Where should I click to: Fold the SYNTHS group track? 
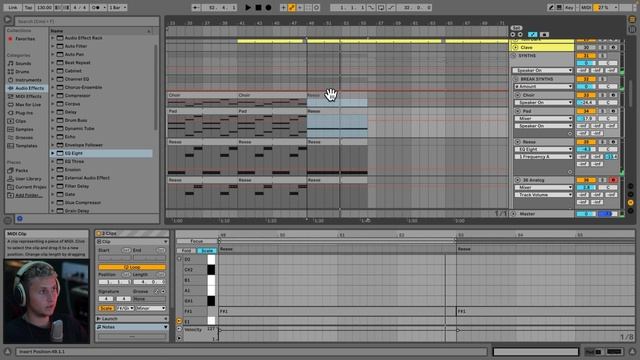coord(514,56)
